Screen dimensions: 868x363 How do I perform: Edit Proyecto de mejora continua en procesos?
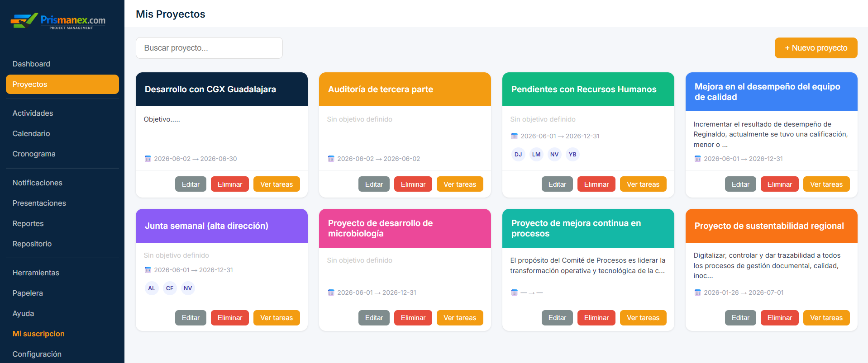click(557, 318)
